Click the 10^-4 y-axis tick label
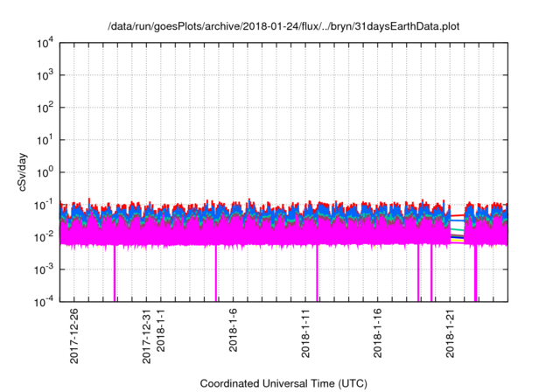This screenshot has width=560, height=392. 45,303
